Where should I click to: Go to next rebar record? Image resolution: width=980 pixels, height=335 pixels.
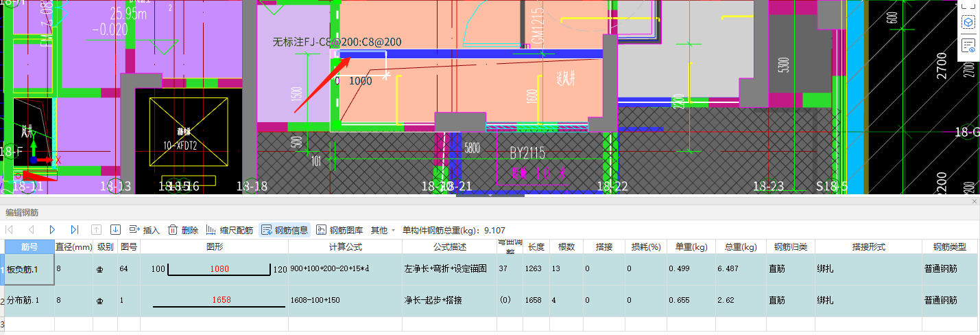click(x=52, y=230)
